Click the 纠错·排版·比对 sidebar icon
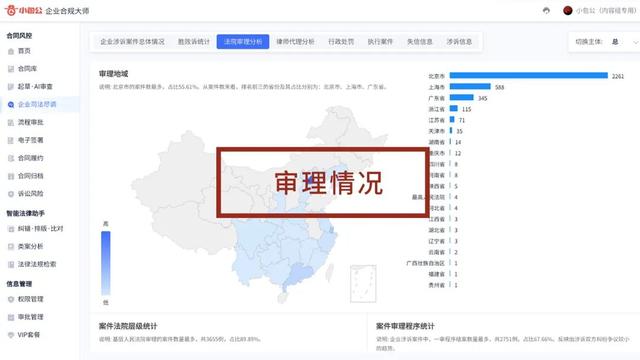This screenshot has width=640, height=360. tap(11, 229)
